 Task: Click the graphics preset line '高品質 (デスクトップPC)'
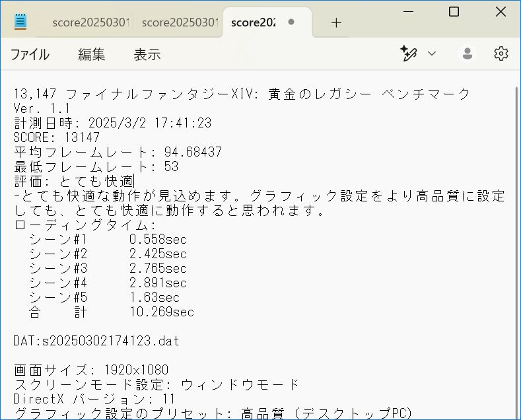pyautogui.click(x=327, y=413)
